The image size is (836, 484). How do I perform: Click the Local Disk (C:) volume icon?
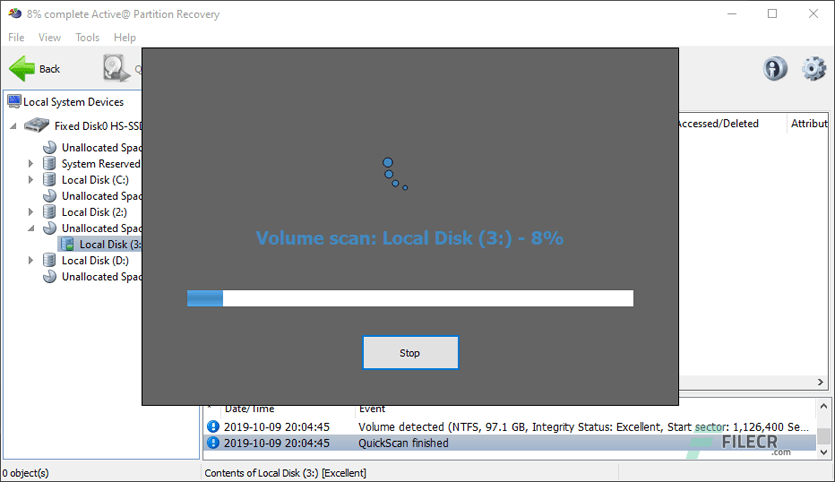tap(50, 179)
